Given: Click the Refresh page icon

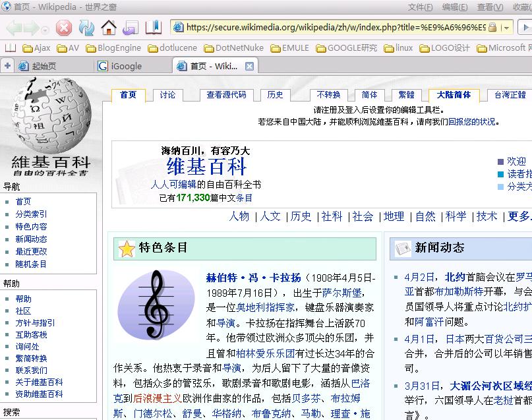Looking at the screenshot, I should [x=86, y=28].
